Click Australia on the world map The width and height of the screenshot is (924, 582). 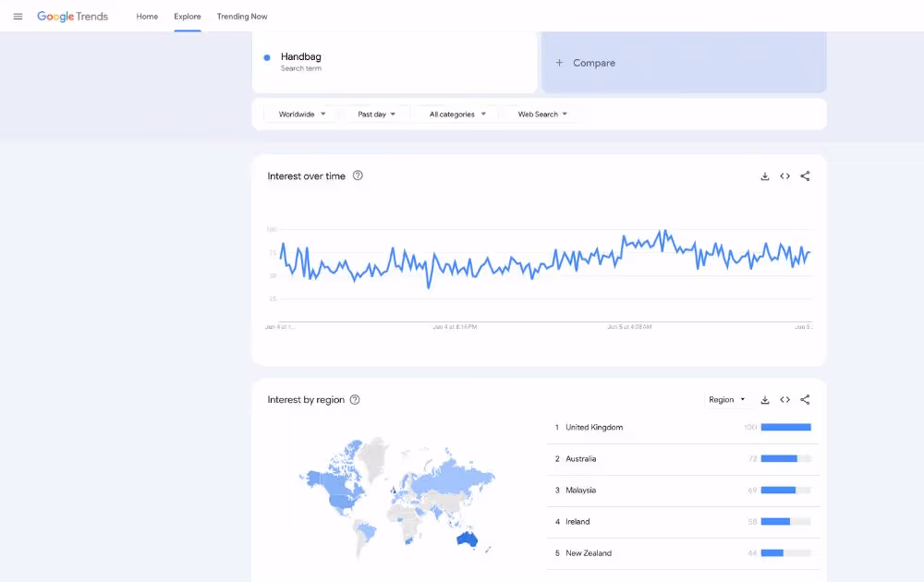(x=468, y=539)
